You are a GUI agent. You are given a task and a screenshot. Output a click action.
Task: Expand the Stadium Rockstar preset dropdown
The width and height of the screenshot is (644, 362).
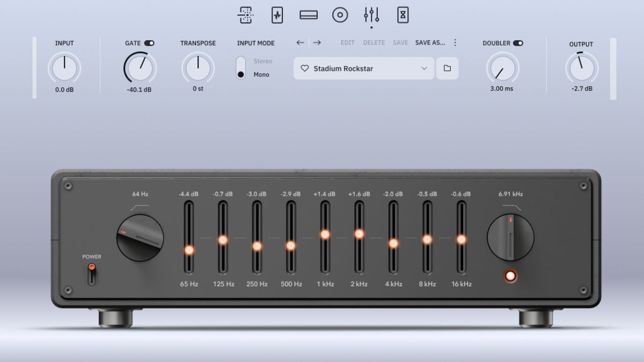[364, 68]
